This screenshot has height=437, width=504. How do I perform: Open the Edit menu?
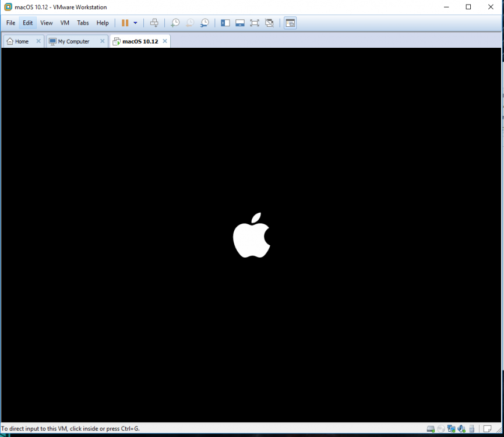coord(27,23)
